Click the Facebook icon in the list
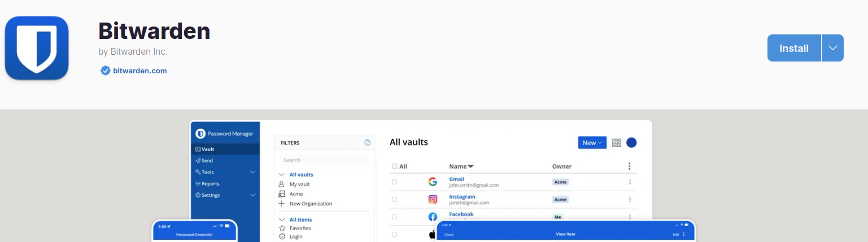Screen dimensions: 868x242 tap(433, 217)
